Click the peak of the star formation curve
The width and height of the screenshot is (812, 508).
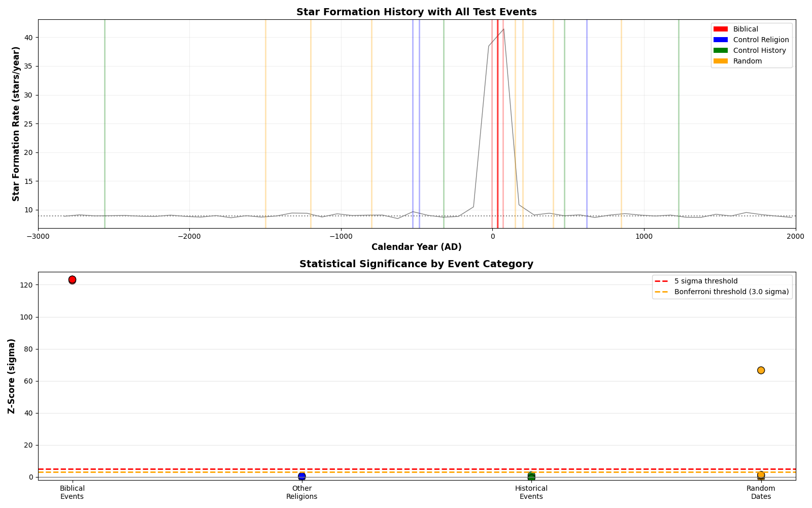tap(503, 29)
